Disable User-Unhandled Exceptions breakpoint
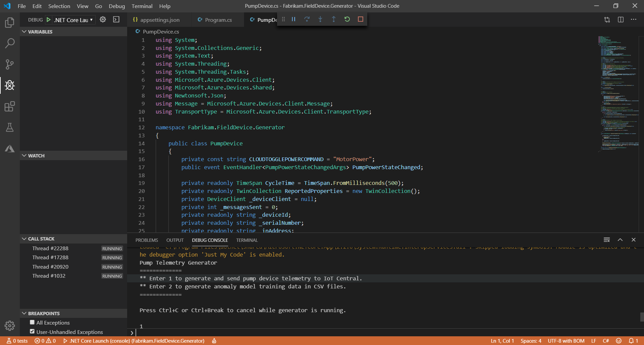The image size is (644, 345). pos(32,332)
